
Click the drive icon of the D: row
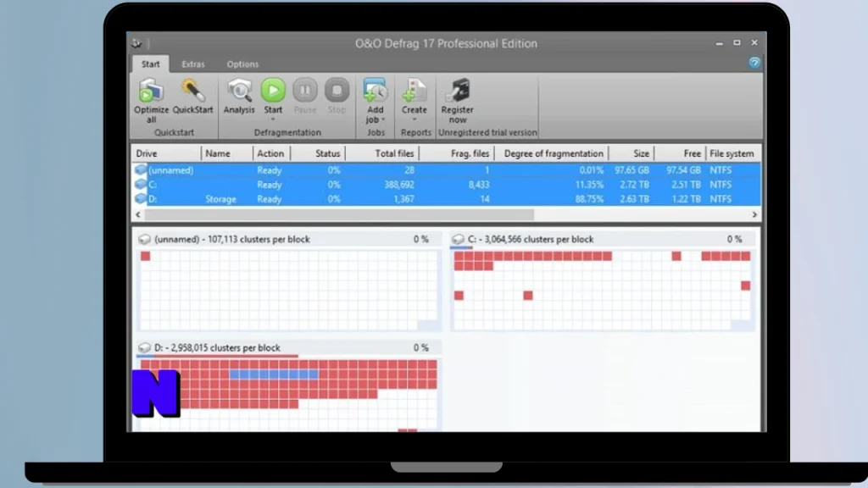pos(141,198)
